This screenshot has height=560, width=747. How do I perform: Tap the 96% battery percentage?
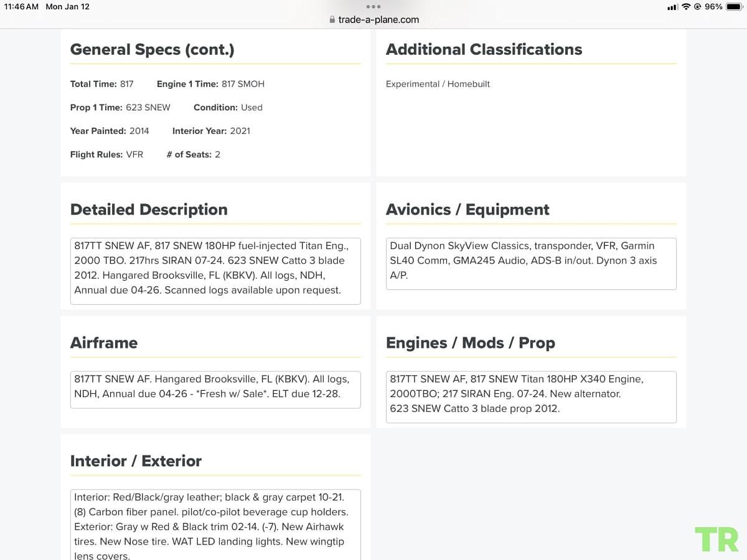click(x=714, y=7)
